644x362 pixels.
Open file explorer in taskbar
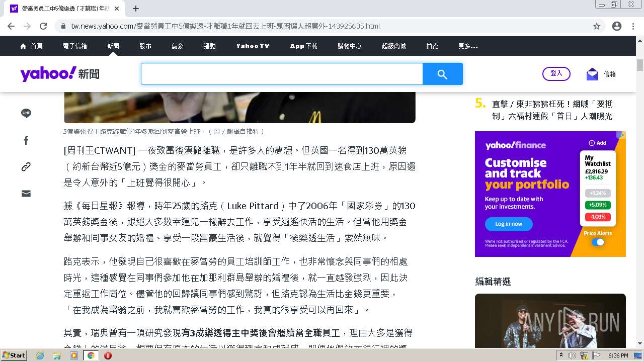[x=57, y=355]
